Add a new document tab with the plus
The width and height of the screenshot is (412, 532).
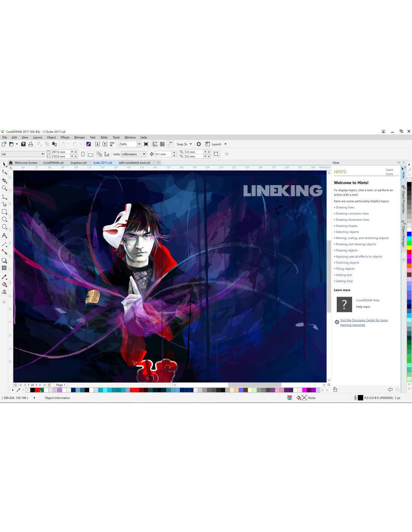point(159,162)
